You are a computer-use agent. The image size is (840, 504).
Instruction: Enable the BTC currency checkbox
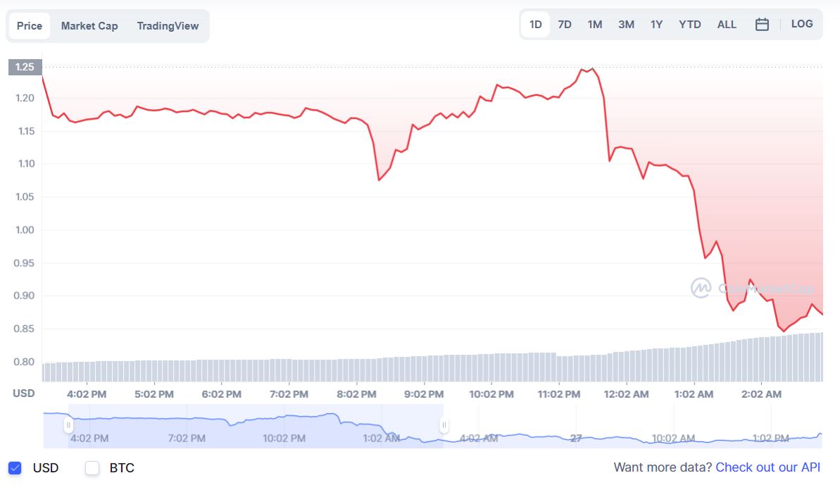[x=92, y=468]
